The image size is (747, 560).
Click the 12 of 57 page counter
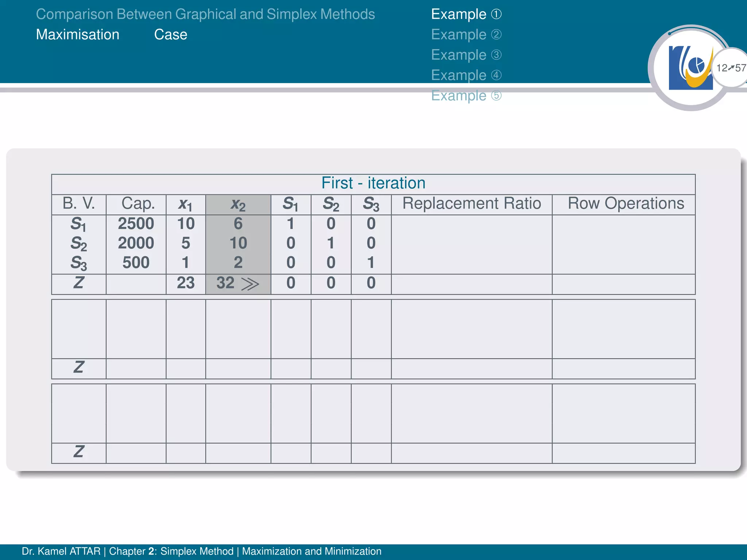731,68
